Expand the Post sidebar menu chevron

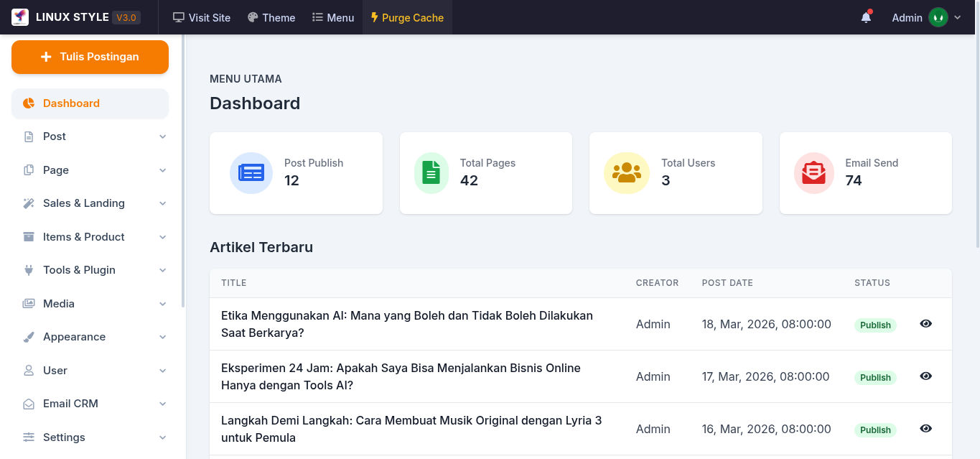coord(163,136)
